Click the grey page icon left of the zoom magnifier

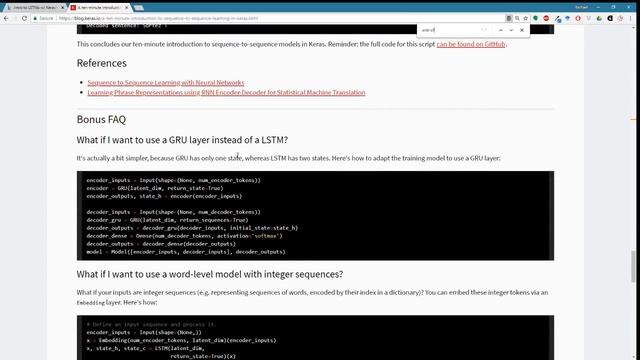pos(509,18)
